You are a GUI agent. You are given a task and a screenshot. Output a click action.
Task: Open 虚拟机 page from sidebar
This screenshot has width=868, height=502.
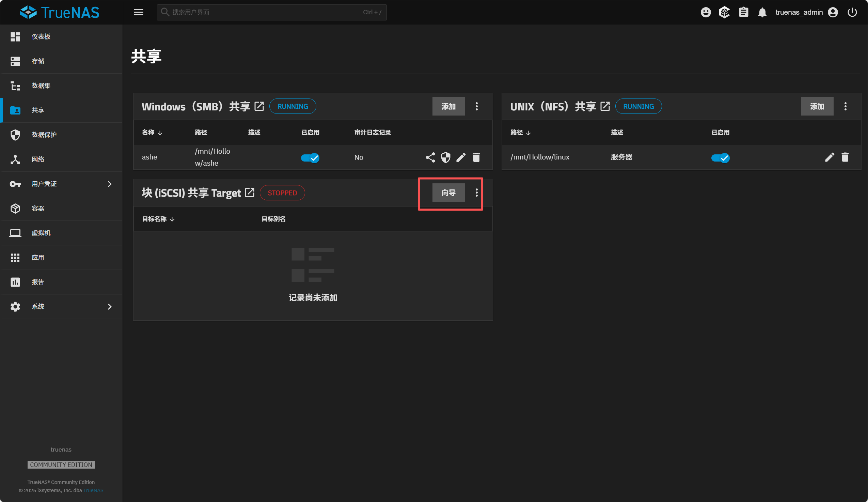click(41, 233)
